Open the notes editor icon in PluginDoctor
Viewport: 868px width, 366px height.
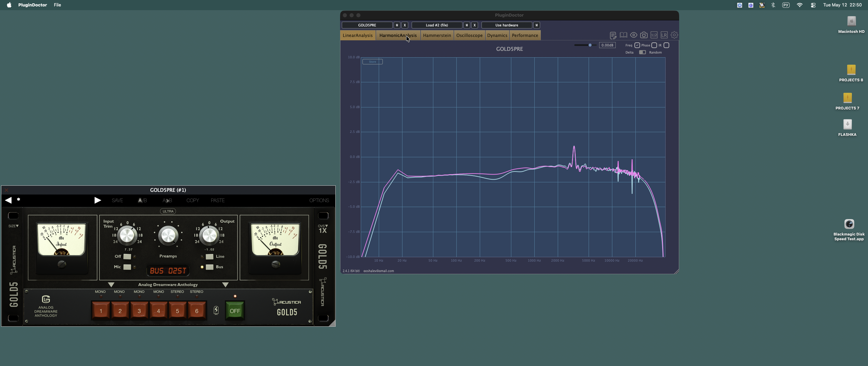click(x=613, y=35)
